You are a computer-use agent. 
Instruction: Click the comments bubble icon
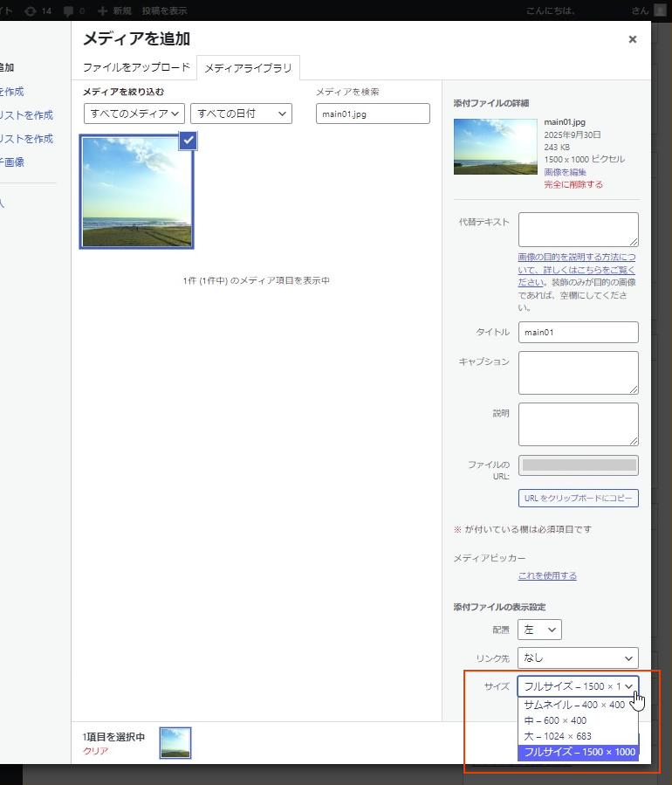click(69, 10)
